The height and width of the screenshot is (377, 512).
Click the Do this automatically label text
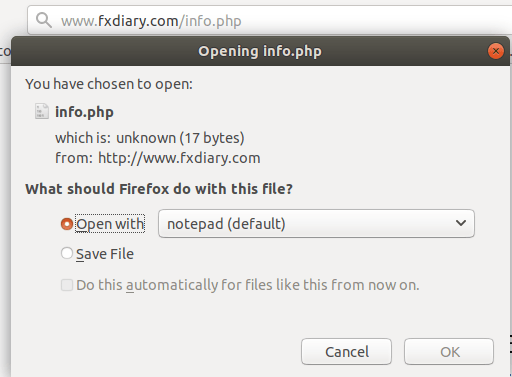(x=248, y=285)
